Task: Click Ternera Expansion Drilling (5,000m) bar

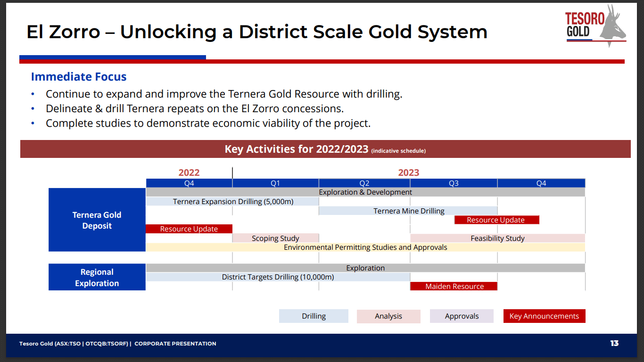Action: [233, 201]
